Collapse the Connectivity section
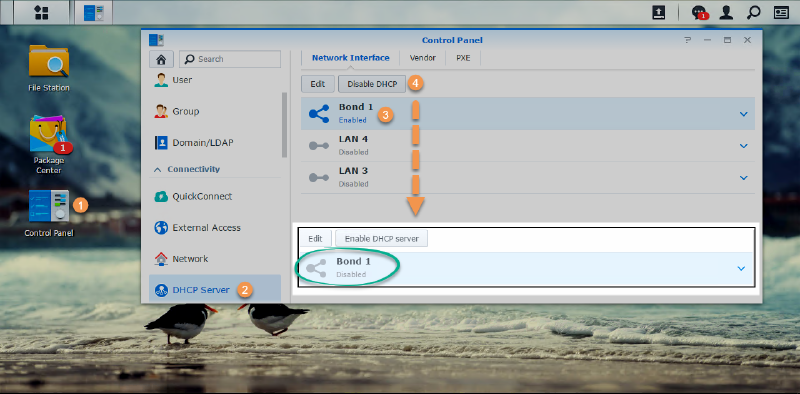 click(157, 169)
